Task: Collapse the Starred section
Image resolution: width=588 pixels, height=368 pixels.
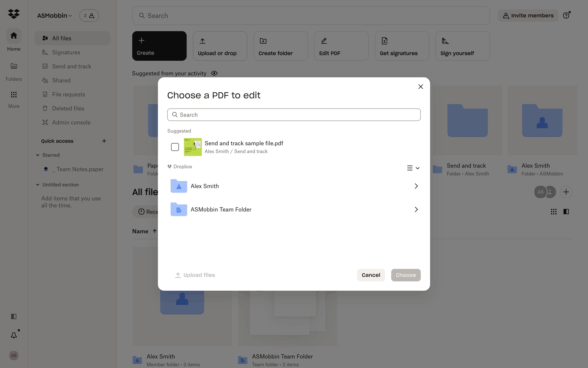Action: point(38,155)
